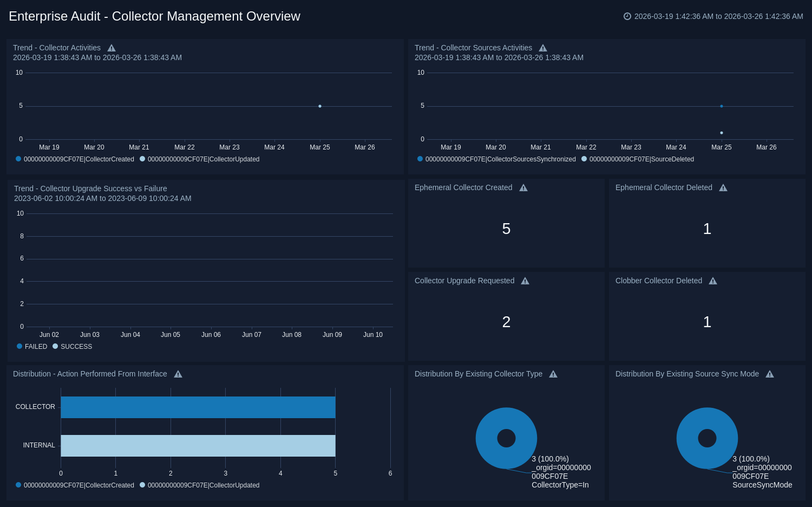Click warning icon for Action Performed From Interface
Viewport: 812px width, 507px height.
[x=178, y=374]
